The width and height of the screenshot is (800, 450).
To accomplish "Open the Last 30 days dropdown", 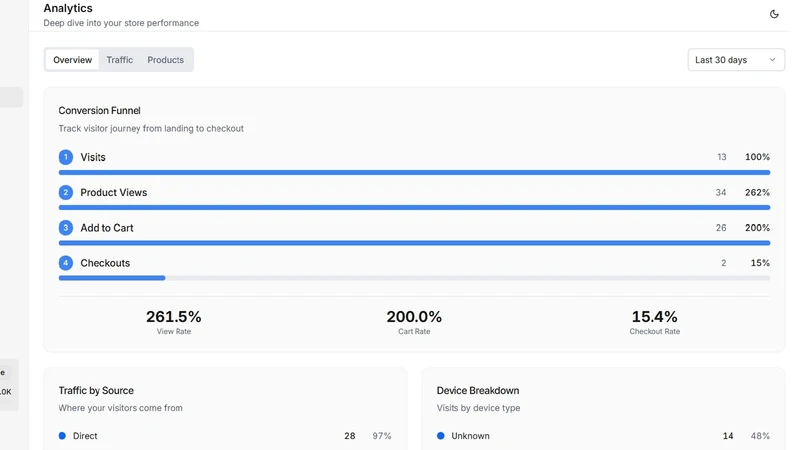I will pyautogui.click(x=736, y=60).
